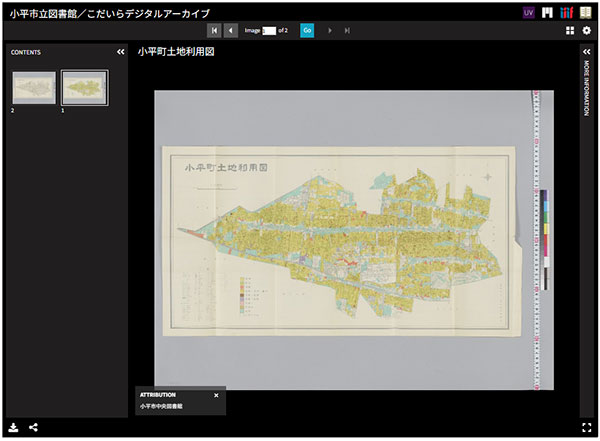Go to the previous image
This screenshot has height=441, width=600.
pos(231,31)
